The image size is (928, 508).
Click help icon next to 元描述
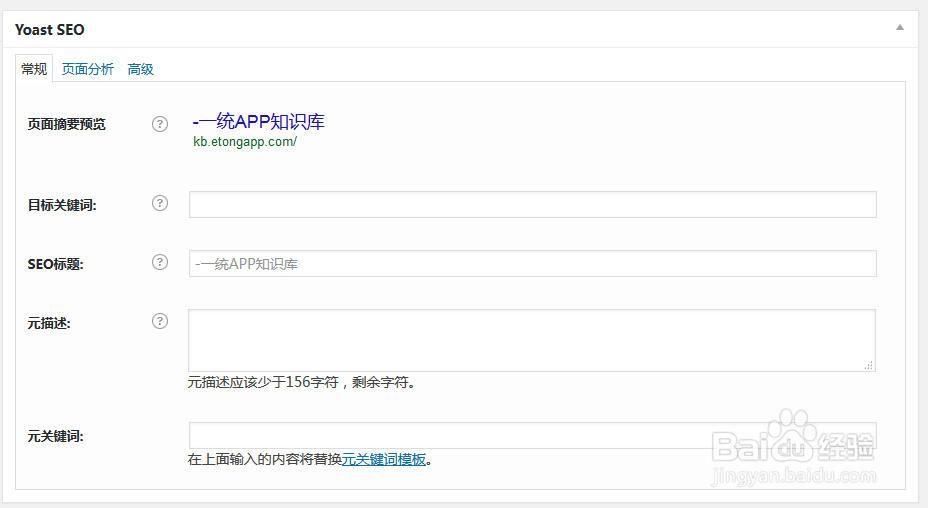[x=160, y=321]
